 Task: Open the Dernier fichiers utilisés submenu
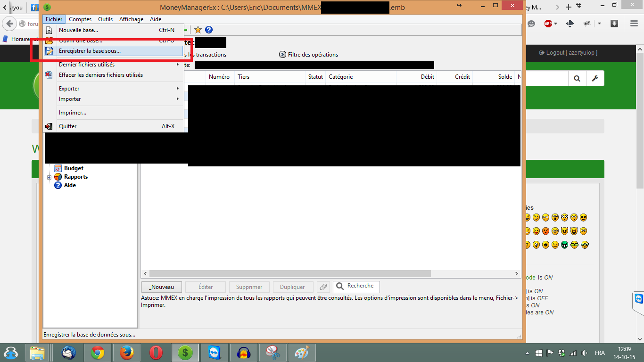click(x=118, y=65)
